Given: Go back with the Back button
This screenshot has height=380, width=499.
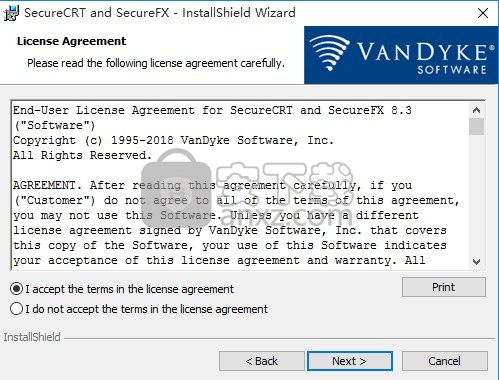Looking at the screenshot, I should pyautogui.click(x=262, y=361).
